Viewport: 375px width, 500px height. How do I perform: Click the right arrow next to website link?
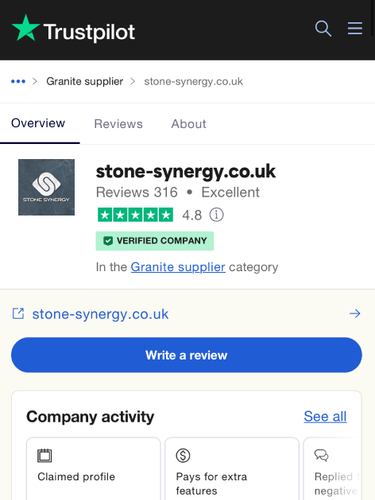point(355,313)
